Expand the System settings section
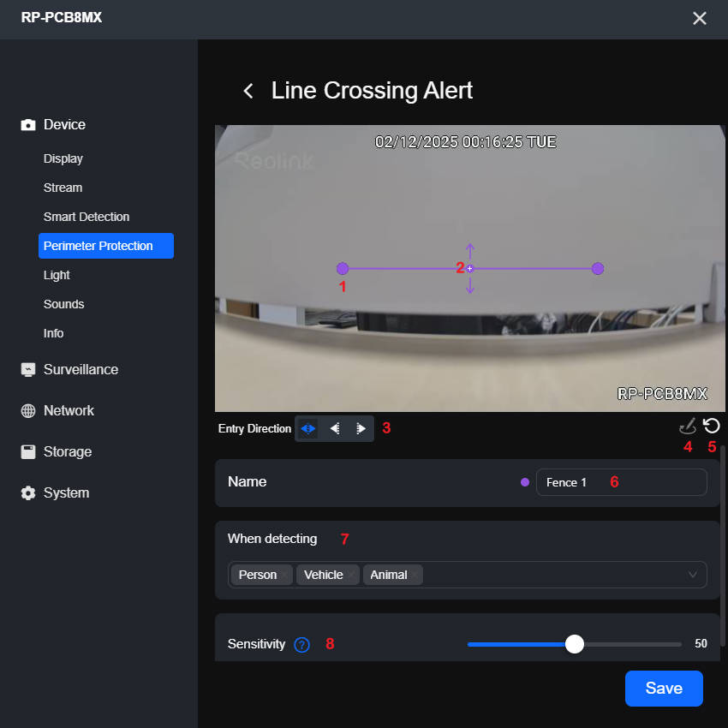 coord(65,492)
